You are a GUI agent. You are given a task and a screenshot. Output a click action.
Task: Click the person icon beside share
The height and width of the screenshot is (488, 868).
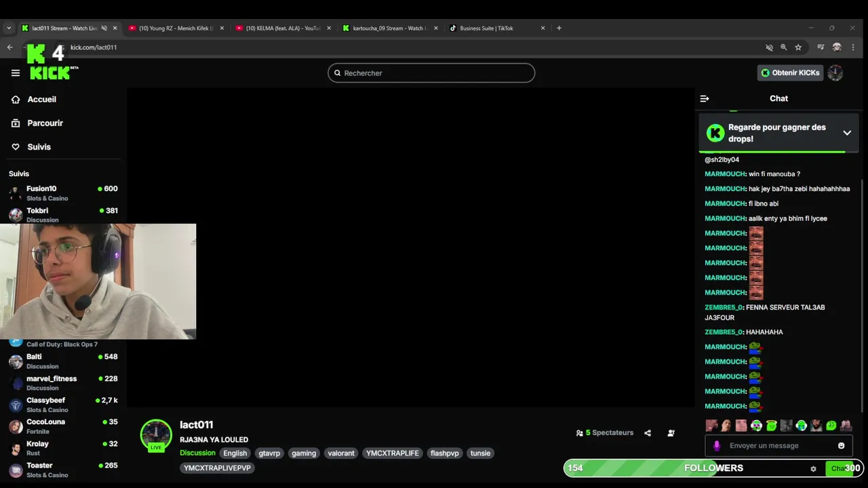[671, 433]
